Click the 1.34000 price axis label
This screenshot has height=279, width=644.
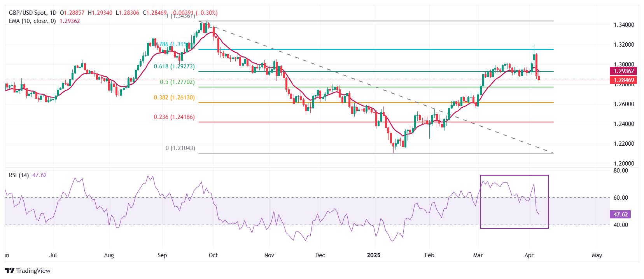624,25
